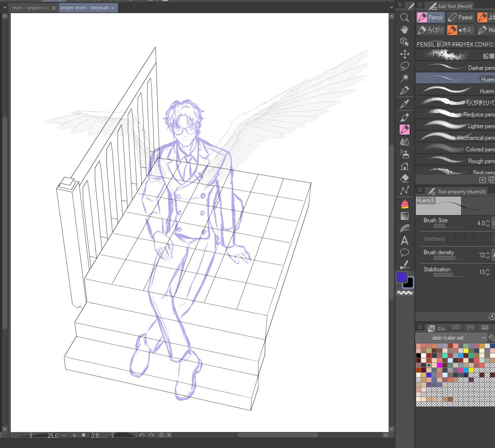Select the Eyedropper tool

404,104
